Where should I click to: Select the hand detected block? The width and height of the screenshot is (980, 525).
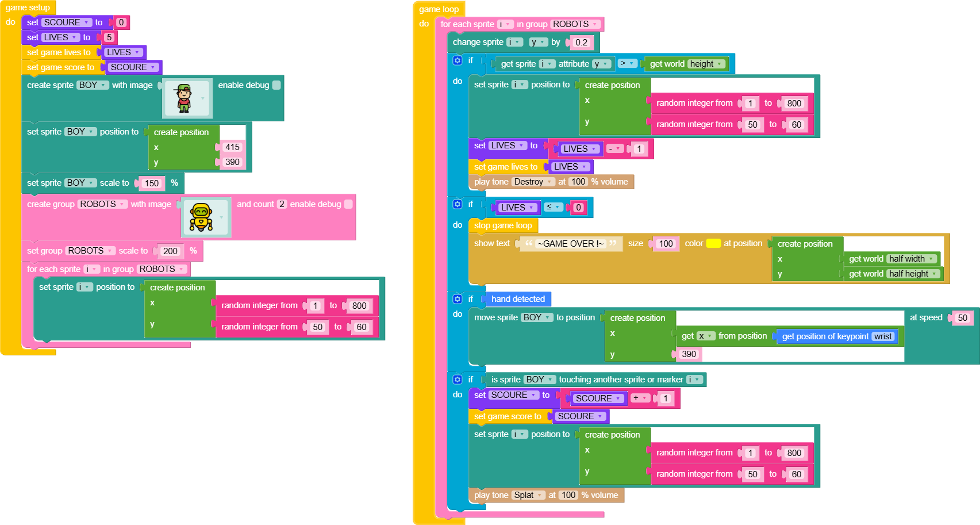(518, 299)
